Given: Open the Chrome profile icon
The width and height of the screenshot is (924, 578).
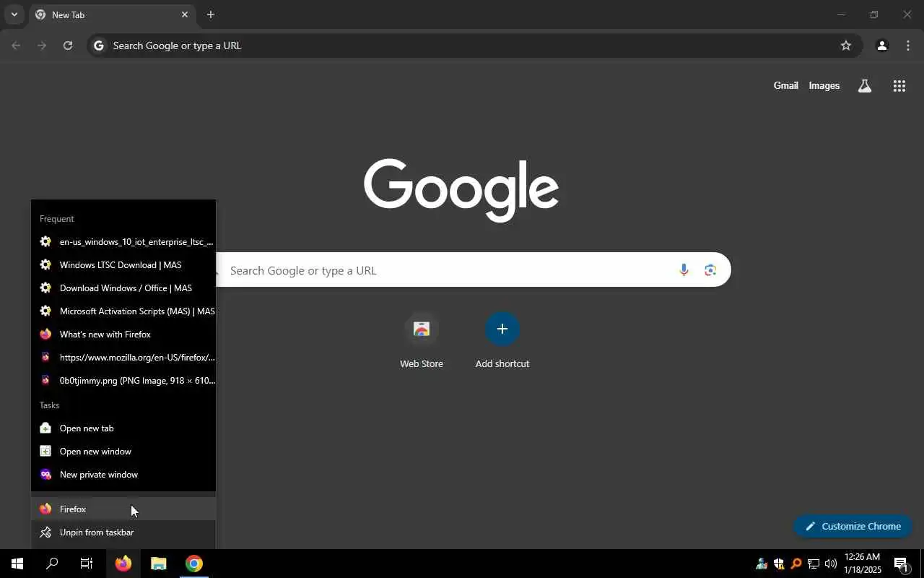Looking at the screenshot, I should click(881, 46).
